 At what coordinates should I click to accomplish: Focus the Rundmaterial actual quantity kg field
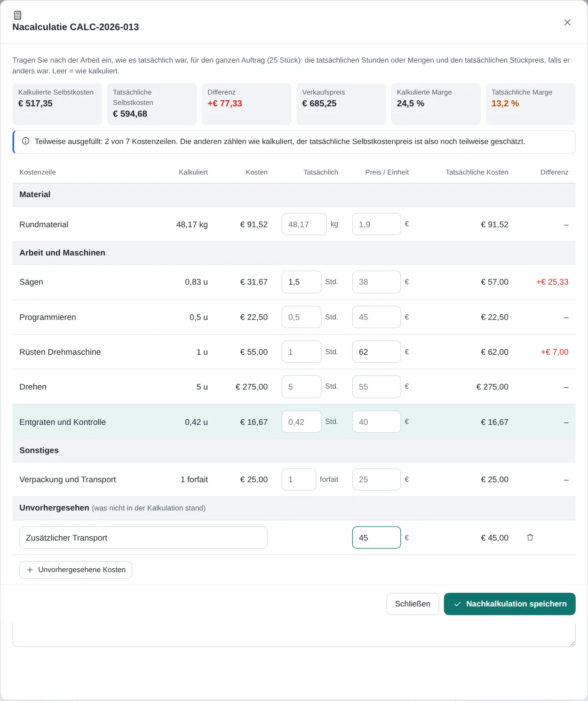click(304, 224)
